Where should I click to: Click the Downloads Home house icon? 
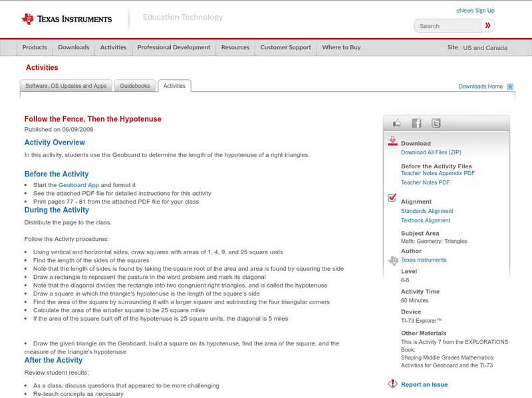click(x=510, y=87)
